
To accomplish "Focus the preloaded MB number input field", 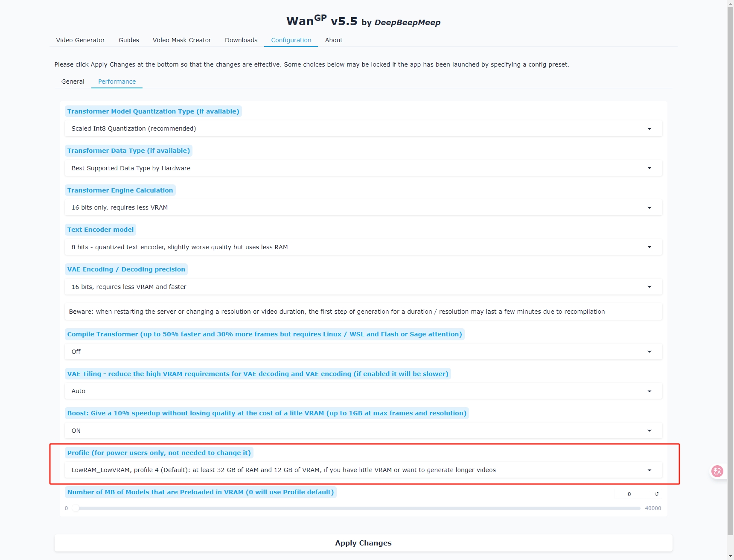I will [x=632, y=494].
